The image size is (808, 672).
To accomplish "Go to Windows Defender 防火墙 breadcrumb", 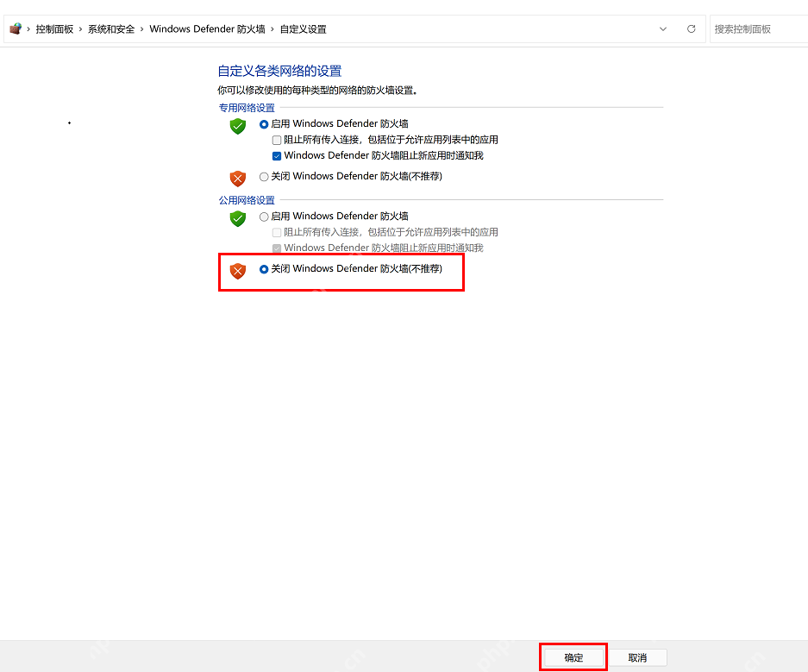I will (x=207, y=29).
